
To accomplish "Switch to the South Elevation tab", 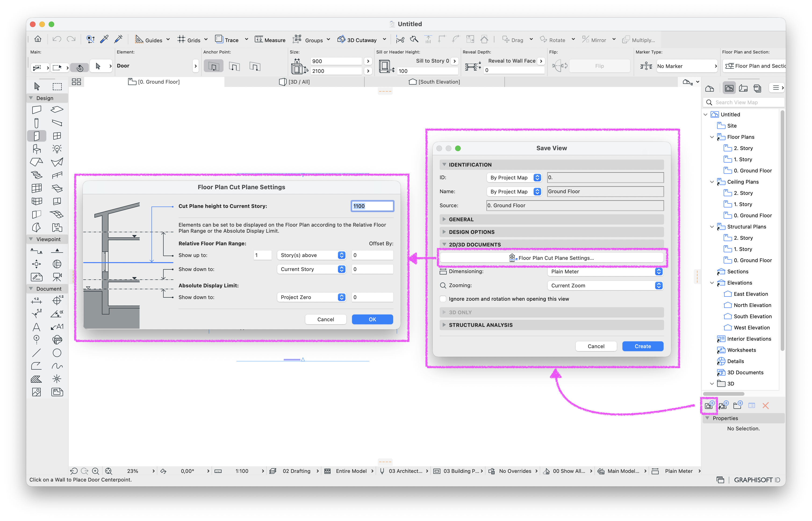I will click(435, 82).
